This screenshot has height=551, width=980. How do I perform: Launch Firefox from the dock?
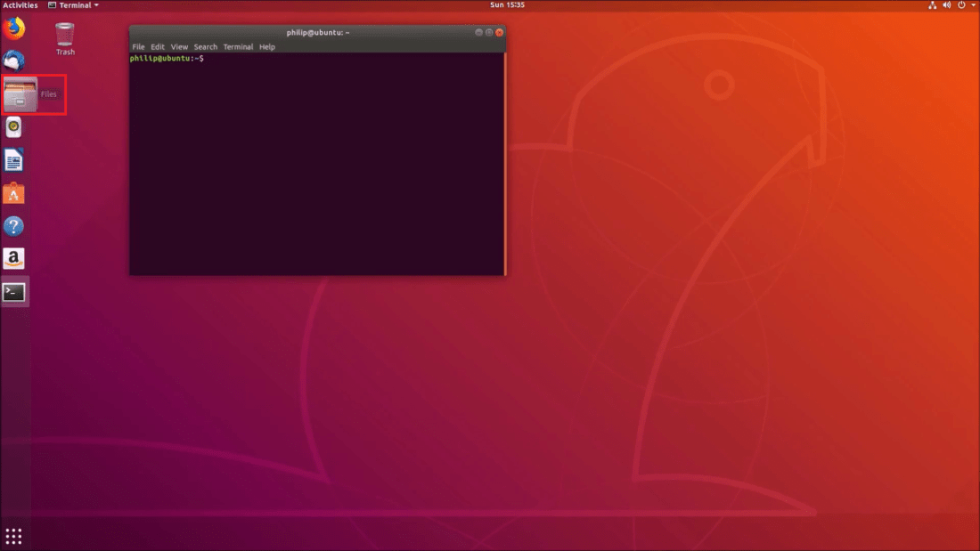point(14,28)
